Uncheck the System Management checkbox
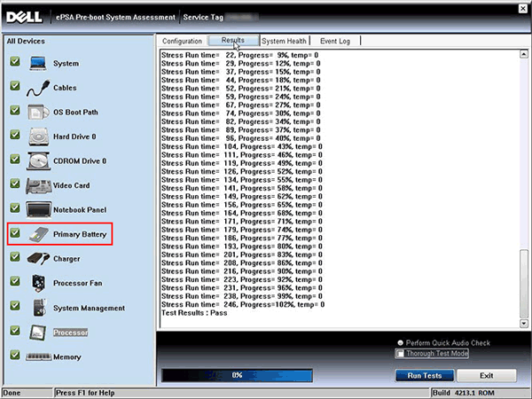532x399 pixels. 14,306
